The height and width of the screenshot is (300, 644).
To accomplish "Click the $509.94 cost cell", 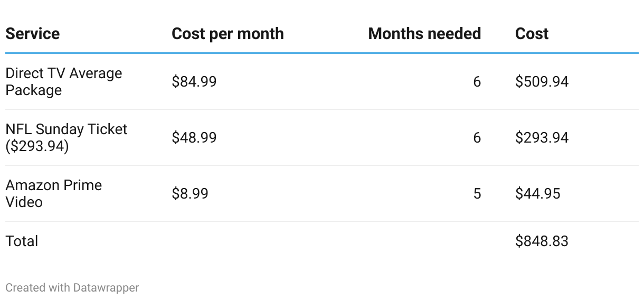I will pyautogui.click(x=542, y=82).
